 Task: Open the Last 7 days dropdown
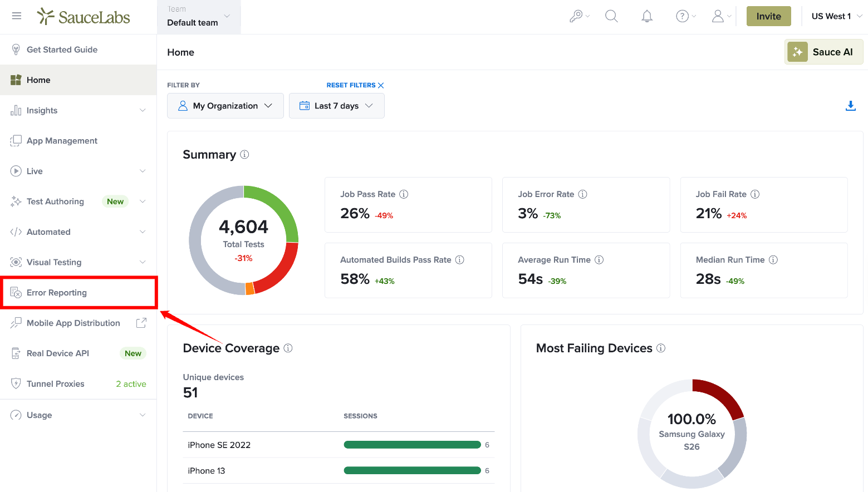pyautogui.click(x=337, y=106)
